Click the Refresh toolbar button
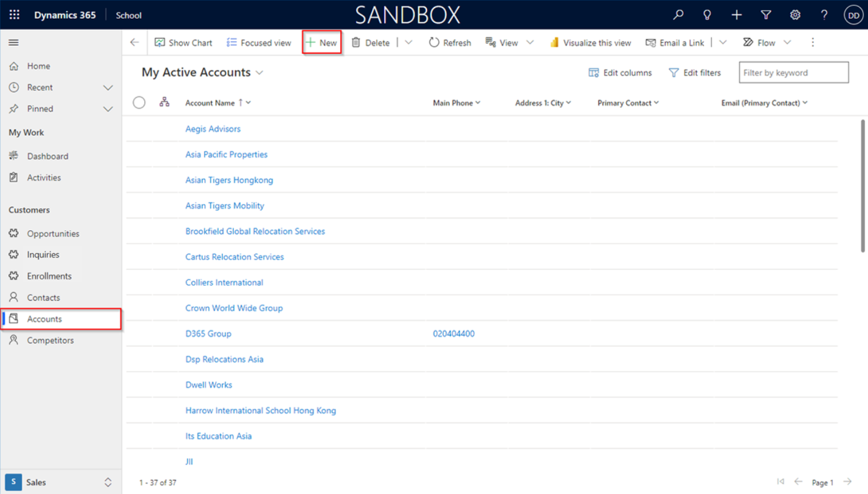The image size is (868, 494). 450,43
